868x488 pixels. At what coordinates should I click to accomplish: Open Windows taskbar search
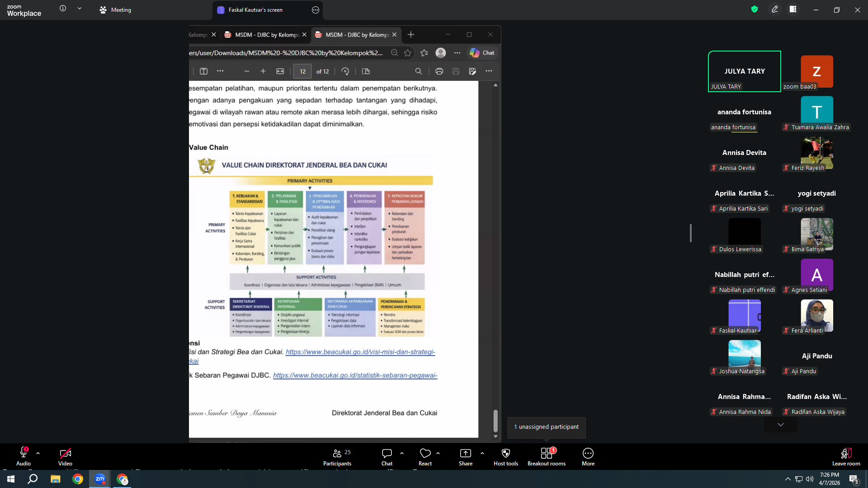pyautogui.click(x=33, y=479)
